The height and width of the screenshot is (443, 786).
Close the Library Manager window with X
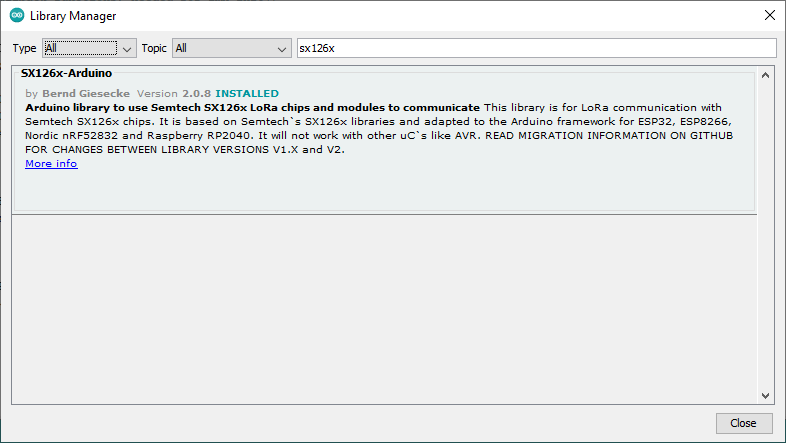(x=768, y=16)
